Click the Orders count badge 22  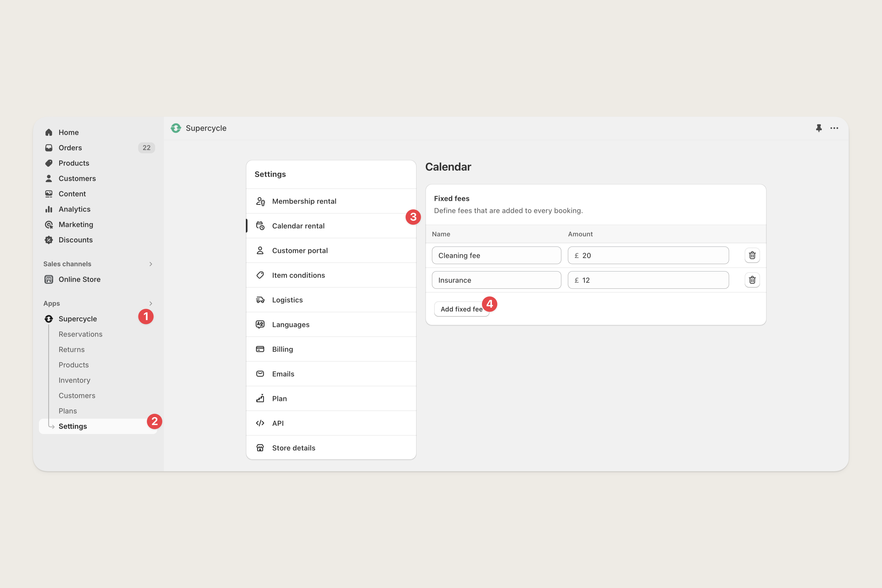tap(146, 148)
